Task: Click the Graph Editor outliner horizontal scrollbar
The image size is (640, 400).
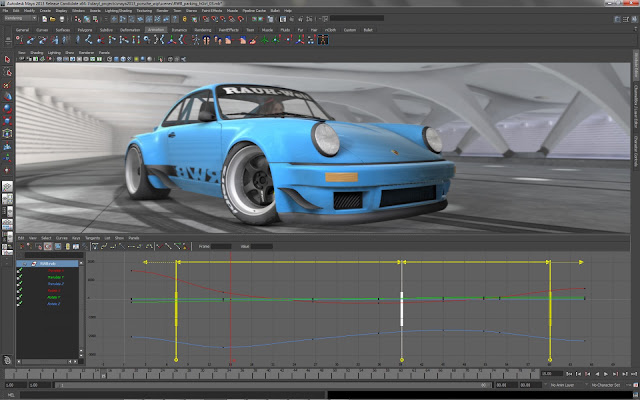Action: [x=47, y=362]
